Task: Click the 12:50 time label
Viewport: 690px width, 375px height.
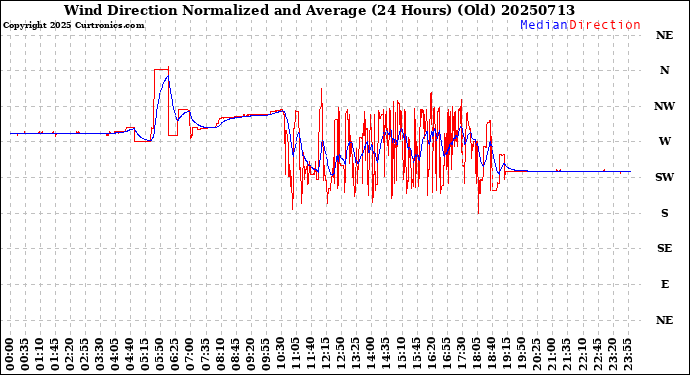Action: [341, 354]
